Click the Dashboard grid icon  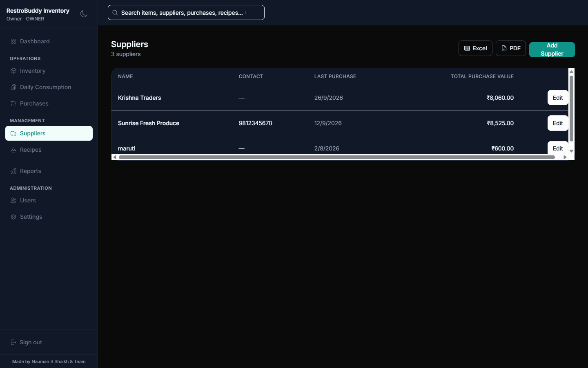(13, 41)
